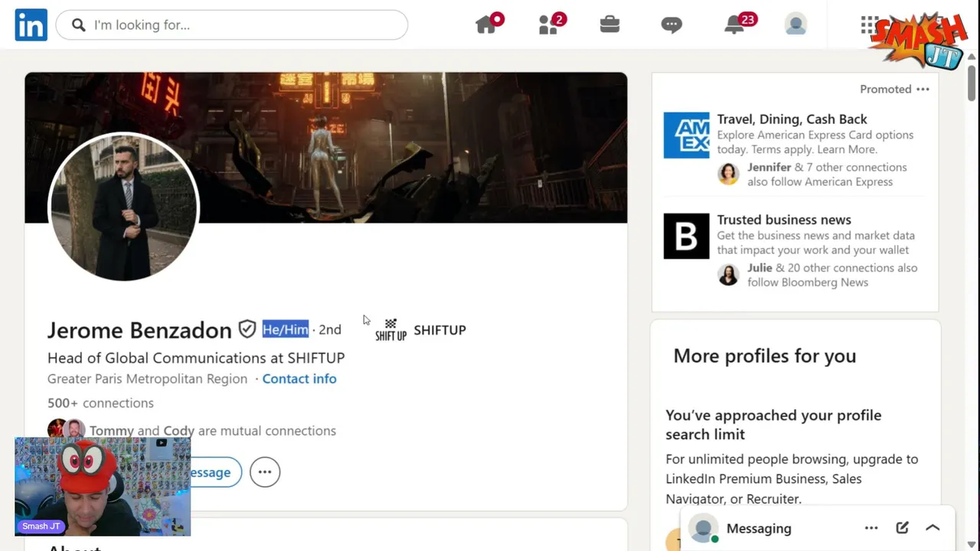The height and width of the screenshot is (551, 980).
Task: Click the profile search limit notice heading
Action: click(773, 425)
